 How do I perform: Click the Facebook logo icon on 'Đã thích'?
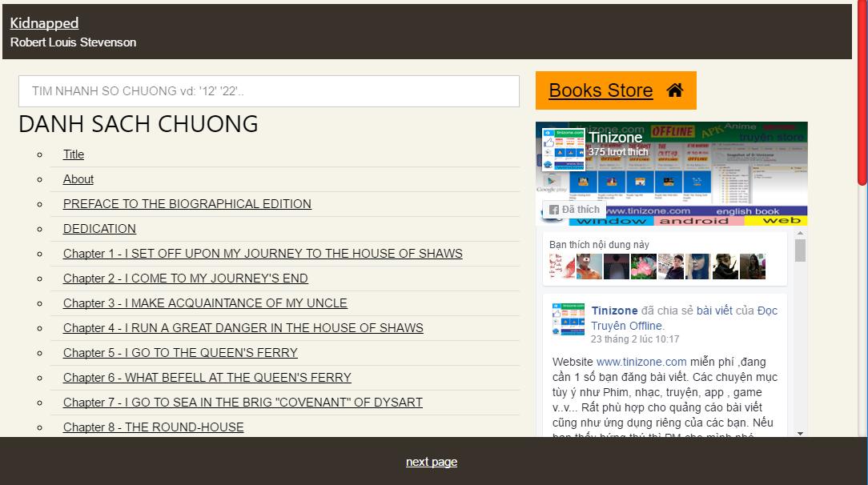click(553, 210)
